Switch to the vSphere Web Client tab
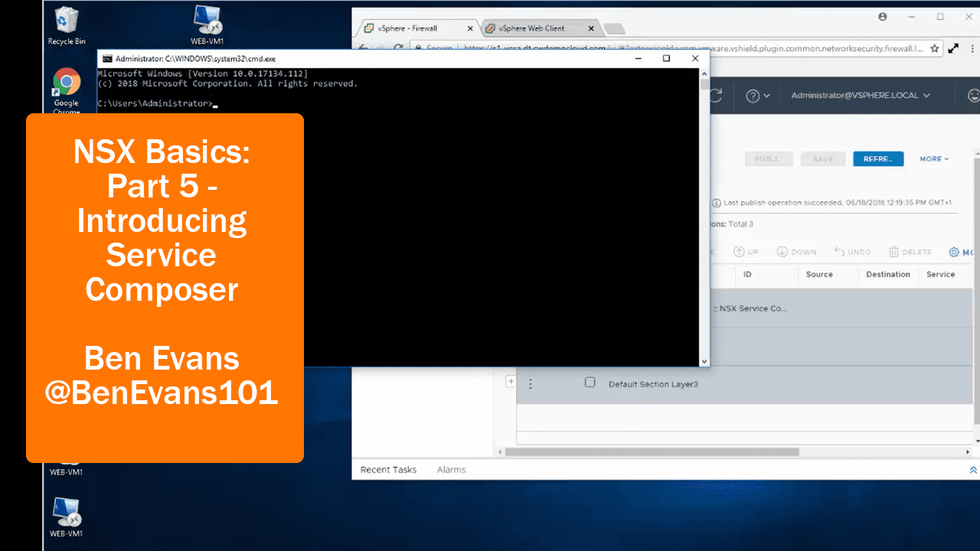This screenshot has width=980, height=551. [539, 28]
